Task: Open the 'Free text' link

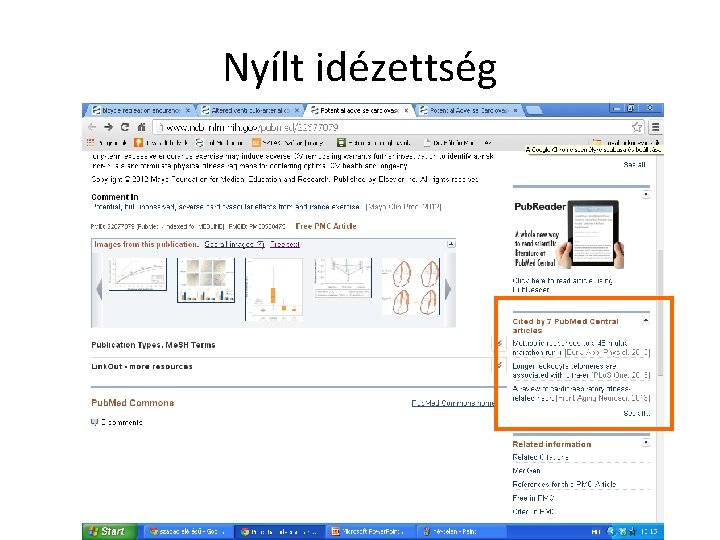Action: [x=285, y=244]
